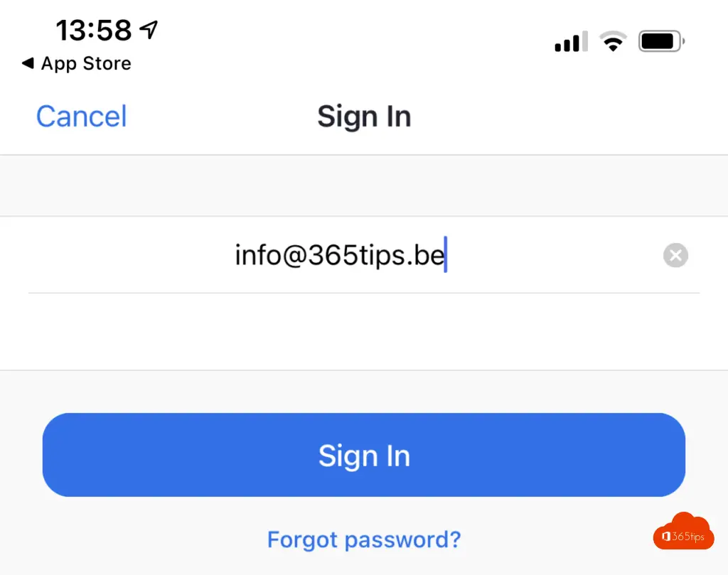The image size is (728, 575).
Task: Click the orange 365tips cloud logo
Action: tap(683, 532)
